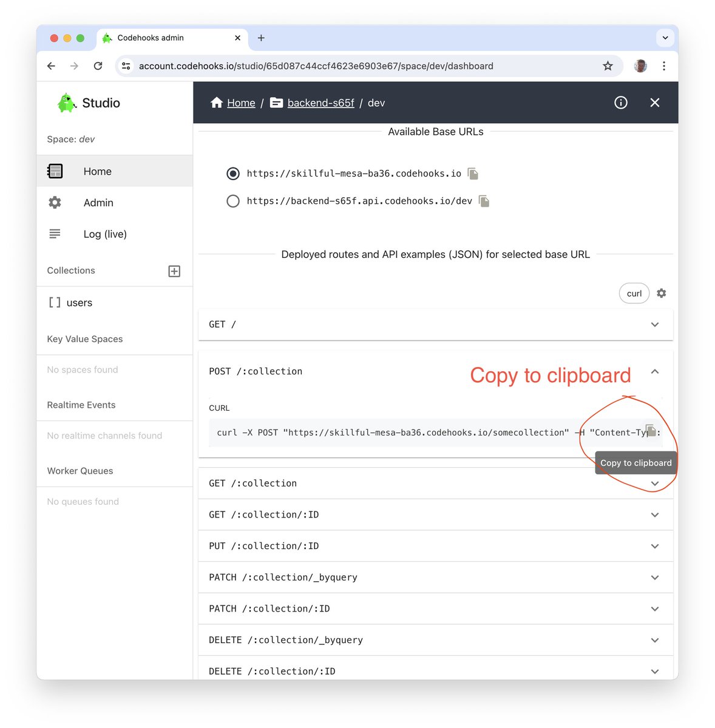Click the curl language chip button
Image resolution: width=715 pixels, height=728 pixels.
634,294
